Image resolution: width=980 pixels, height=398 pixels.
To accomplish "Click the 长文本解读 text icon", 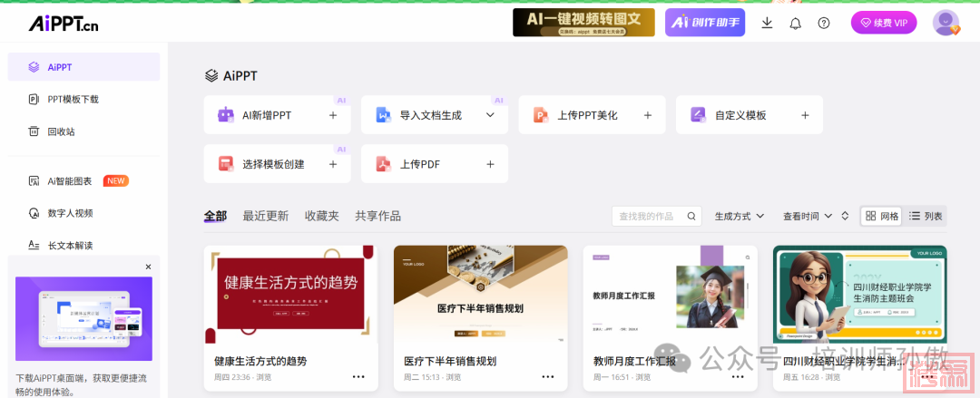I will (34, 246).
